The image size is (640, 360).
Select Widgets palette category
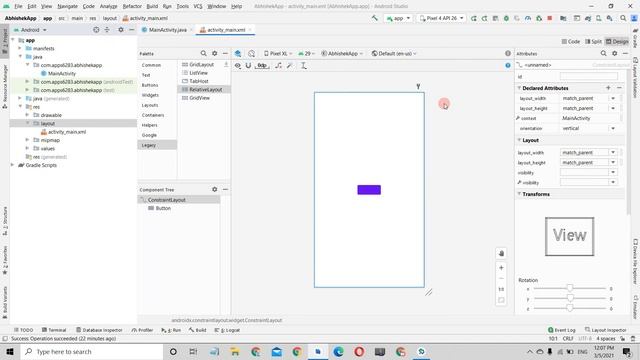pos(150,95)
